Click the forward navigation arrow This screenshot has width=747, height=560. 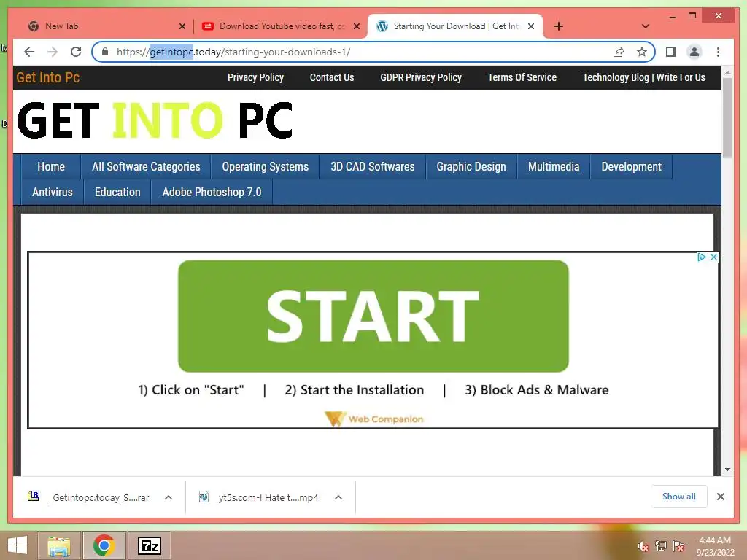tap(53, 52)
